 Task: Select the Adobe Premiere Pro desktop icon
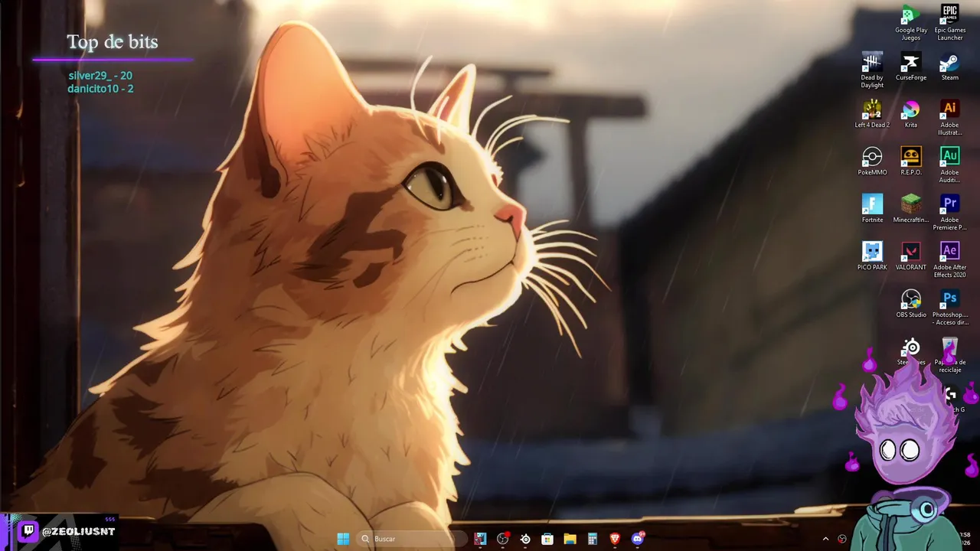pos(949,213)
